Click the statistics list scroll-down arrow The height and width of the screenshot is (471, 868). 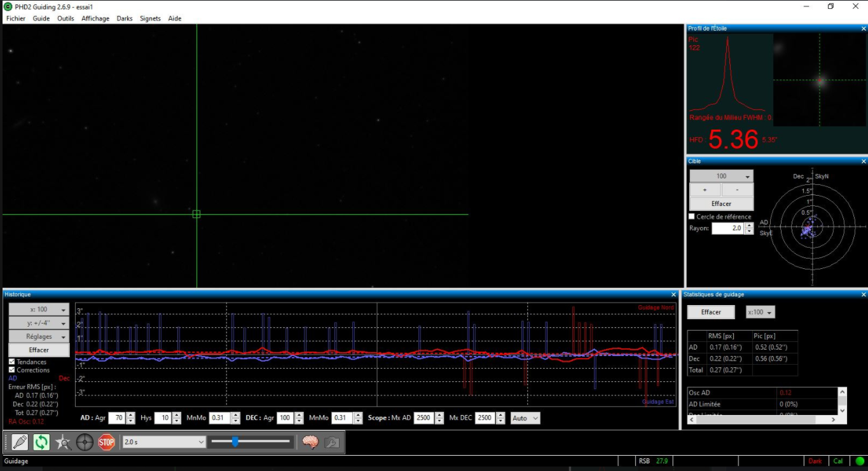(x=842, y=411)
